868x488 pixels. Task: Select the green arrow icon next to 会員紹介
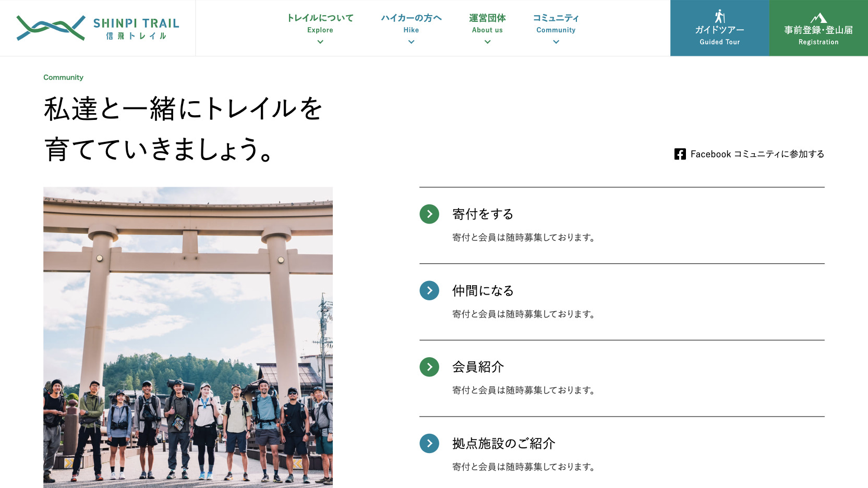429,367
